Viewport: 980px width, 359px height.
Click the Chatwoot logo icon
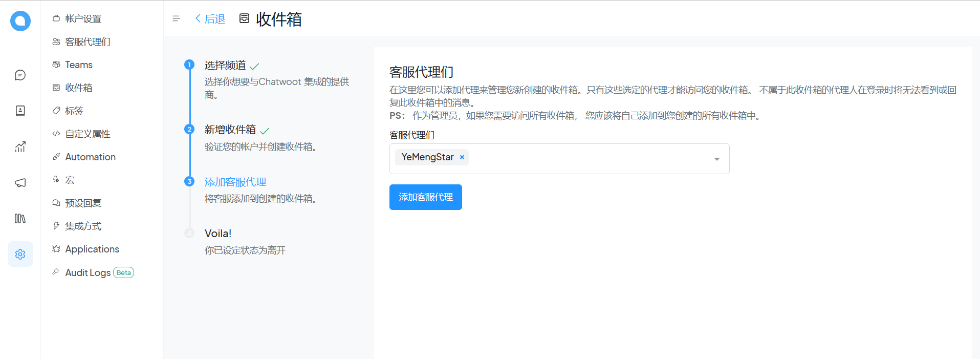pos(20,21)
